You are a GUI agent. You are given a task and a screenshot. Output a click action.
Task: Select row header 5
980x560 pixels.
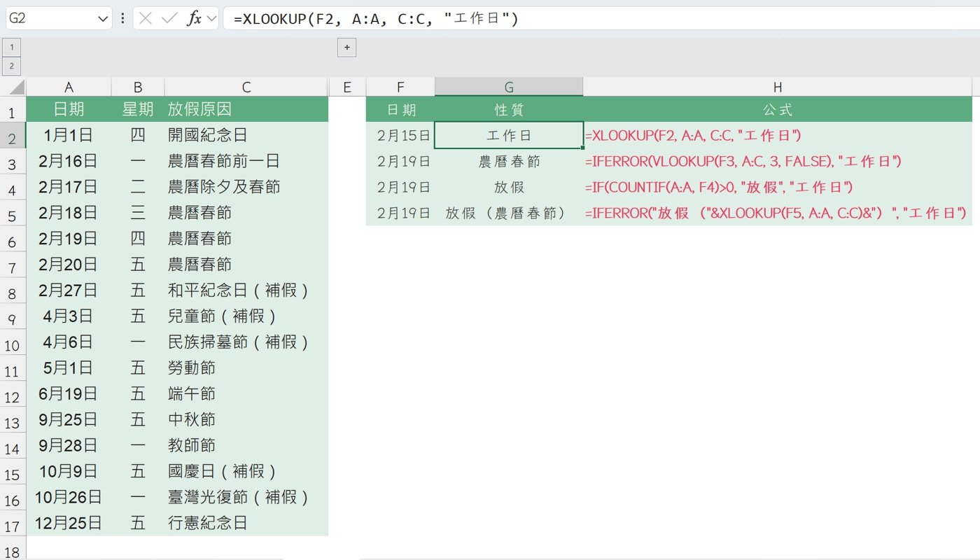click(x=12, y=213)
